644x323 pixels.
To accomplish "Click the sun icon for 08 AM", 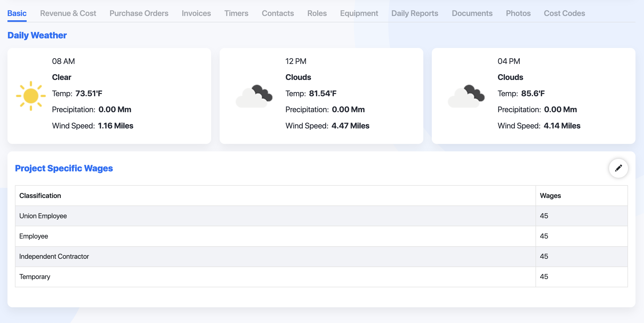I will pyautogui.click(x=31, y=96).
